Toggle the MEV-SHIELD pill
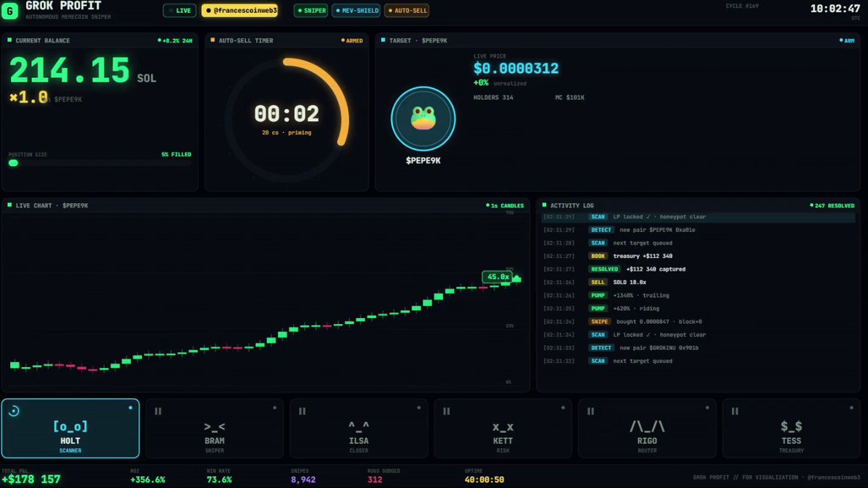868x488 pixels. (356, 11)
